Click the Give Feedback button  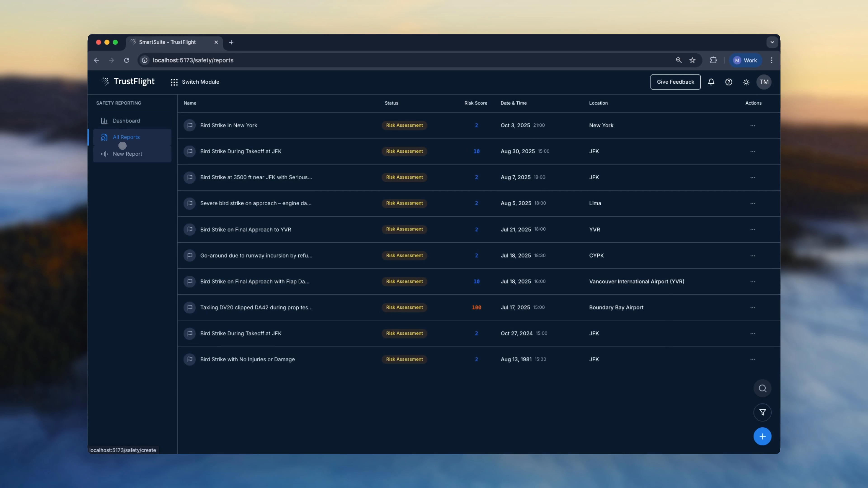[x=675, y=82]
